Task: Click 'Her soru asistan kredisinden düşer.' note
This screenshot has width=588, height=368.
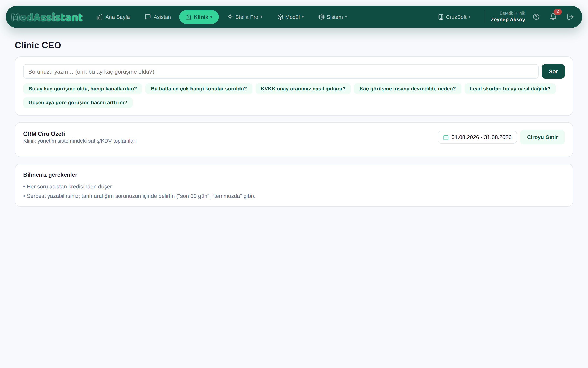Action: (x=68, y=187)
